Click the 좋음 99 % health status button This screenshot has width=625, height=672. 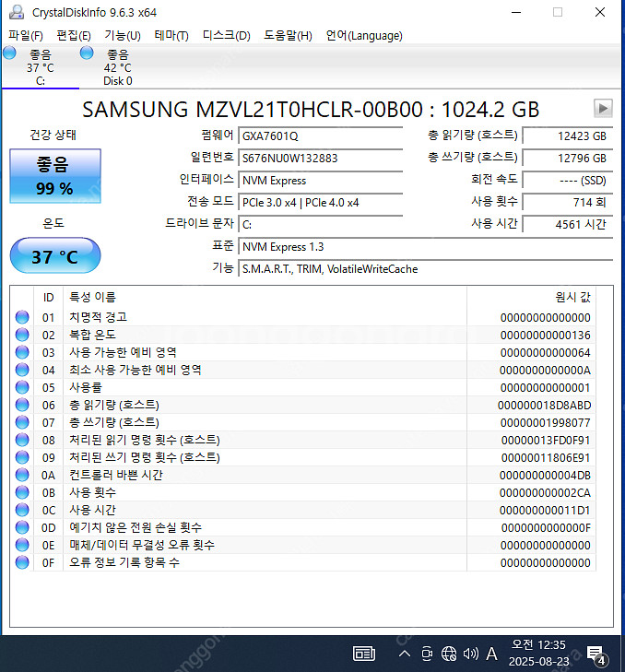tap(55, 176)
